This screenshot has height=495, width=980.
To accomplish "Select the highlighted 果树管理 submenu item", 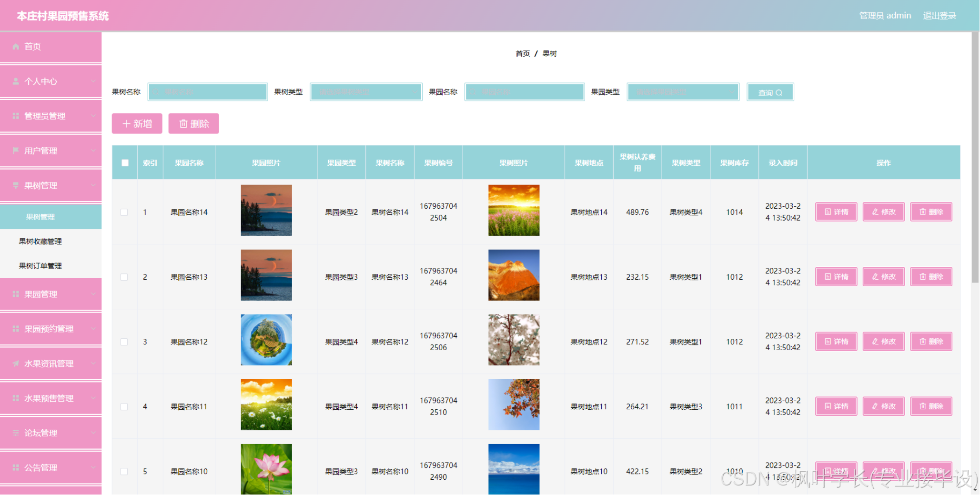I will 51,217.
